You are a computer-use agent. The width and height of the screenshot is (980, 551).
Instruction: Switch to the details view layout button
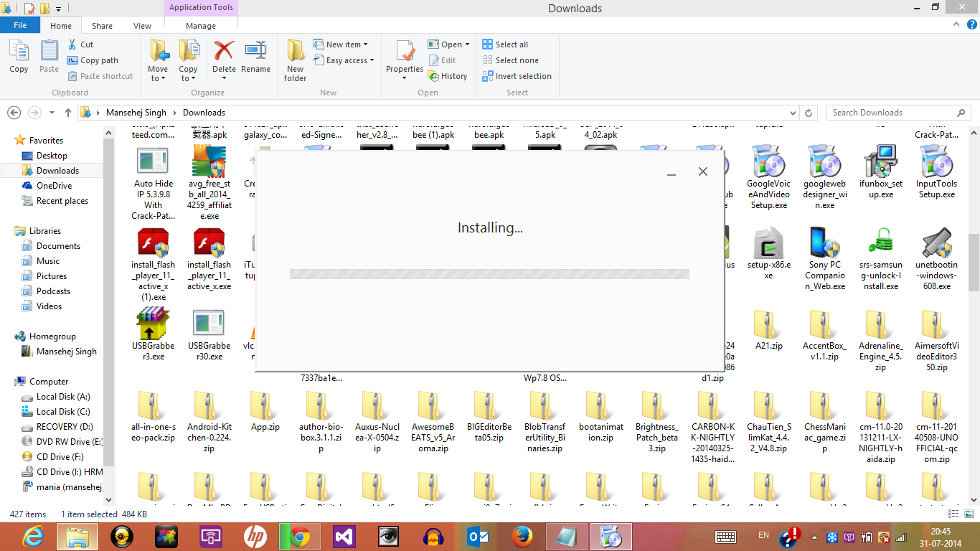click(954, 514)
